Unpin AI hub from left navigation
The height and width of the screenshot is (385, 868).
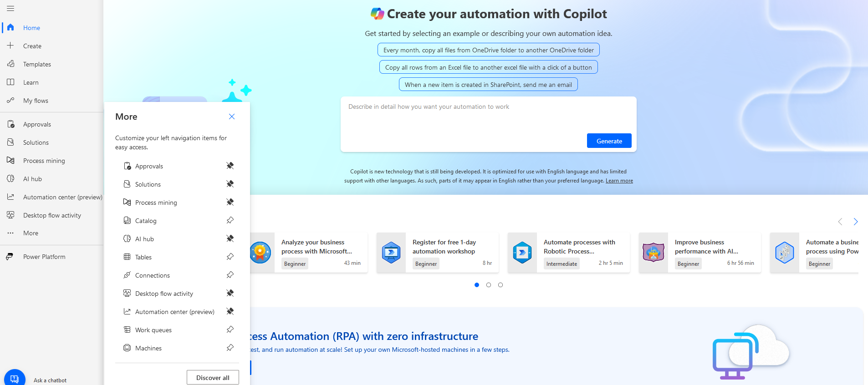pyautogui.click(x=230, y=238)
